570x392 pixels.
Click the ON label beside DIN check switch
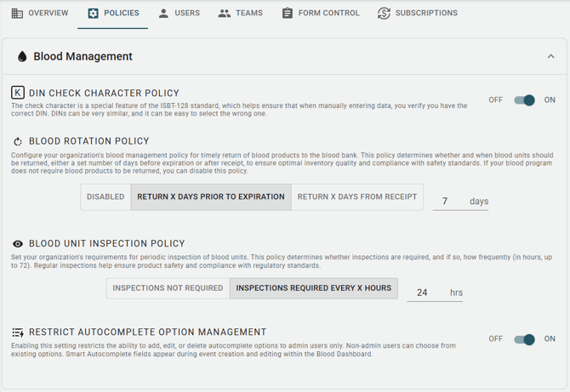[x=550, y=99]
